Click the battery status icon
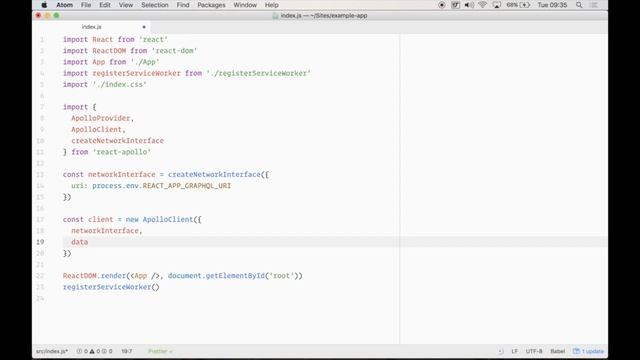 pos(525,5)
